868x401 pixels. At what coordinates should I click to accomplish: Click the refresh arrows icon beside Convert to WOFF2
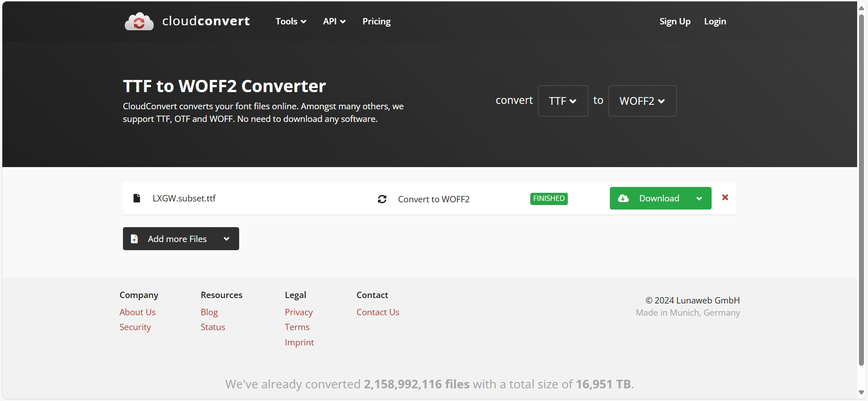(382, 199)
